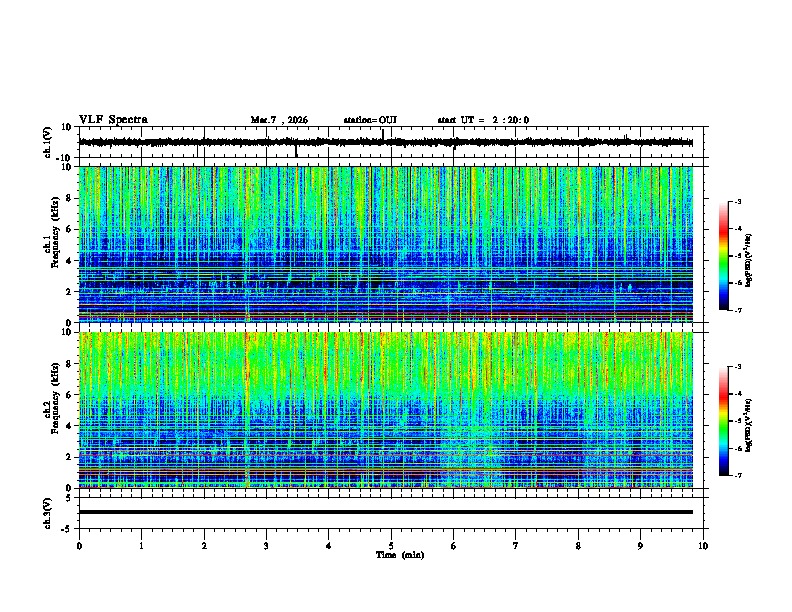
Task: Click the "-3" label on ch.1 color scale
Action: (x=737, y=202)
